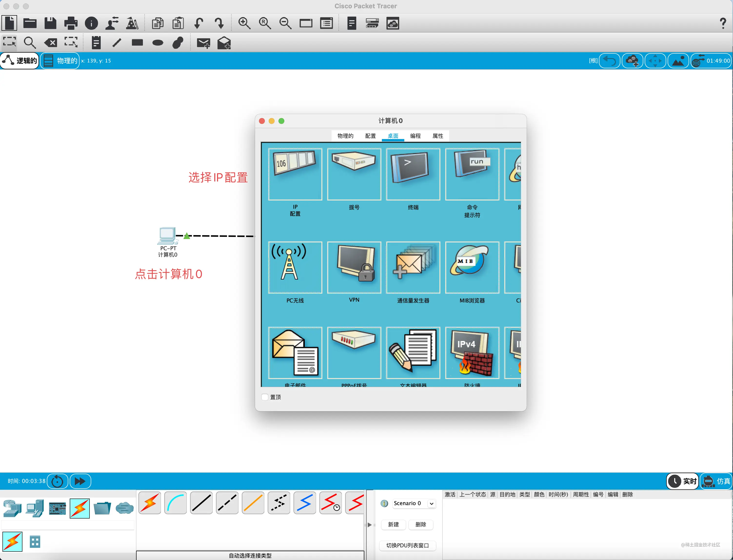Image resolution: width=733 pixels, height=560 pixels.
Task: Set background image with mountain icon
Action: (678, 61)
